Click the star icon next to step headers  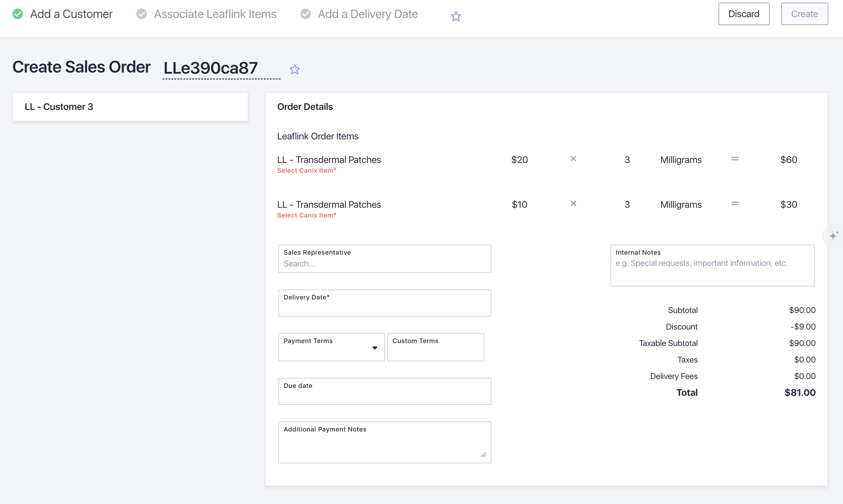pyautogui.click(x=456, y=16)
